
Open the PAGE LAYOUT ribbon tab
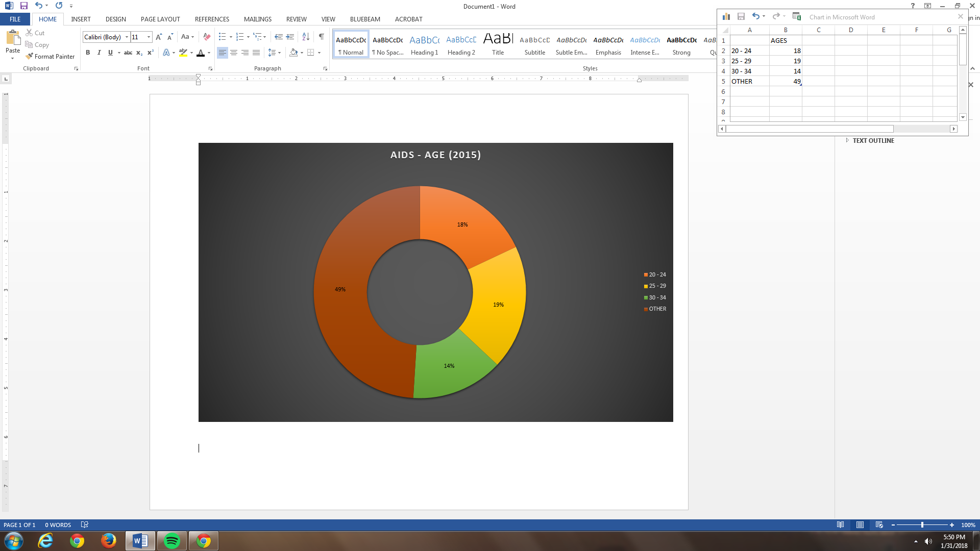[160, 19]
